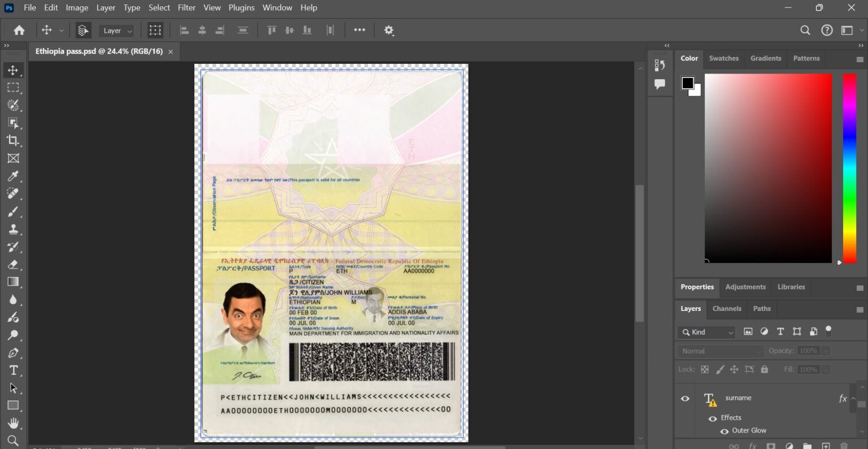Open the Plugins menu

click(x=241, y=7)
